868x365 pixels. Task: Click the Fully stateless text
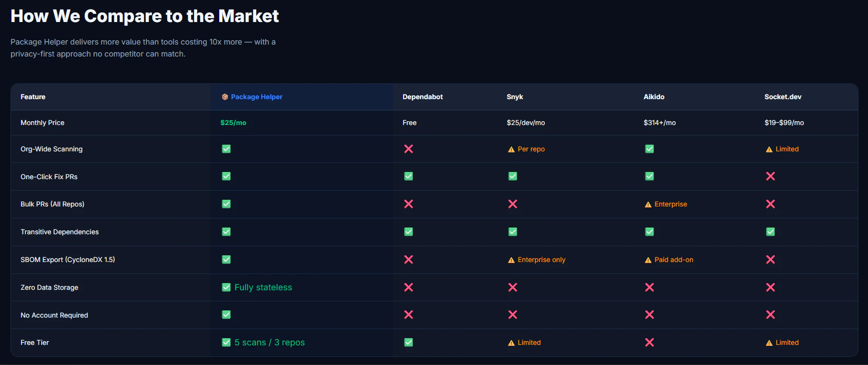[263, 287]
